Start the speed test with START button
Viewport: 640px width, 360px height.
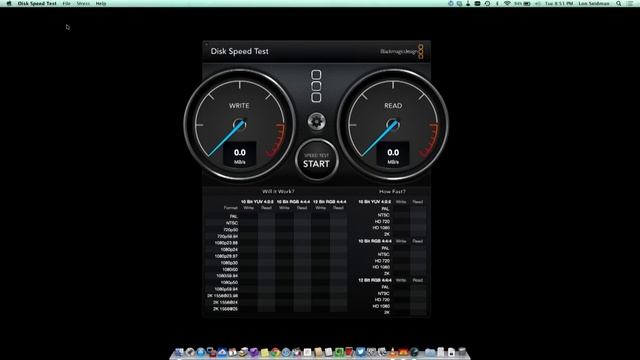(x=316, y=160)
